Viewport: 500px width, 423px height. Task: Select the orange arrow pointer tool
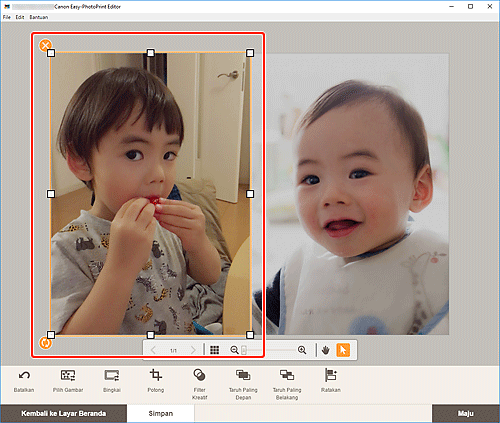click(343, 350)
